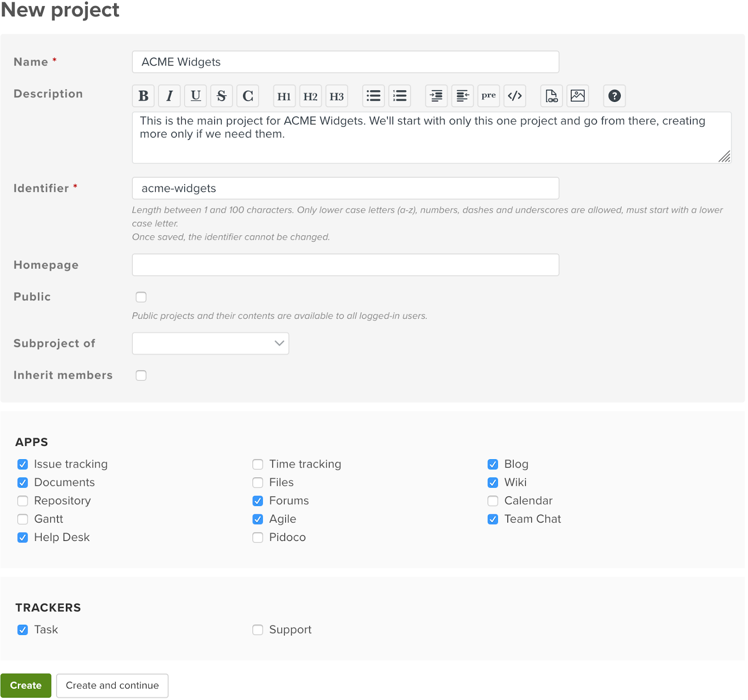748x700 pixels.
Task: Click the empty Homepage field
Action: click(x=345, y=265)
